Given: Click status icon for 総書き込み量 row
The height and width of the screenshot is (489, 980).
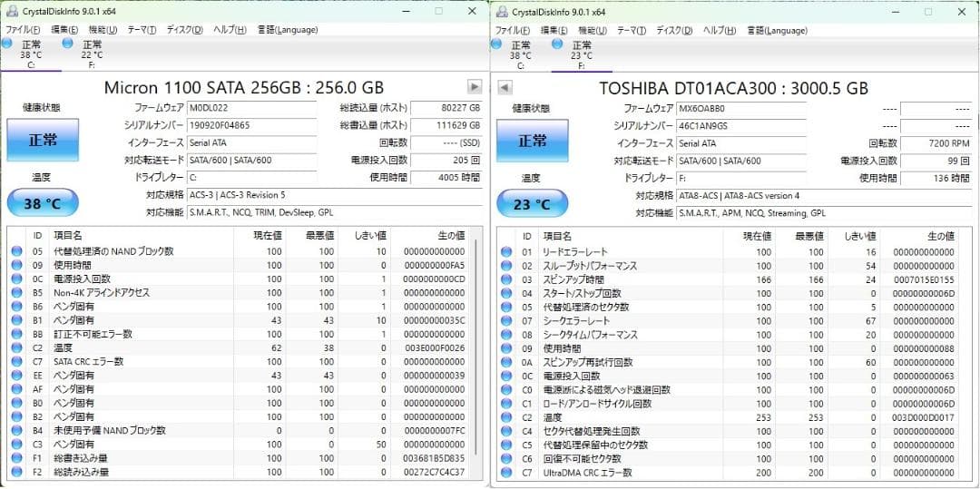Looking at the screenshot, I should 17,458.
